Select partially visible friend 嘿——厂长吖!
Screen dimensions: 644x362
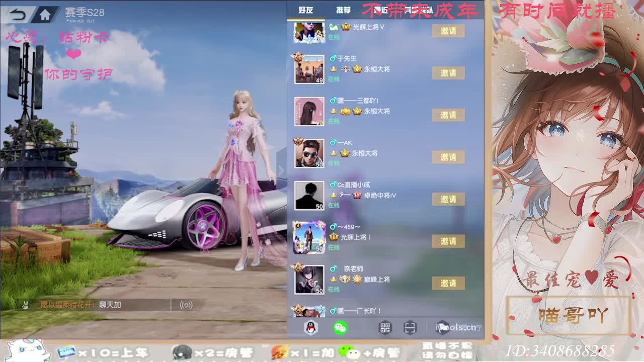coord(359,311)
